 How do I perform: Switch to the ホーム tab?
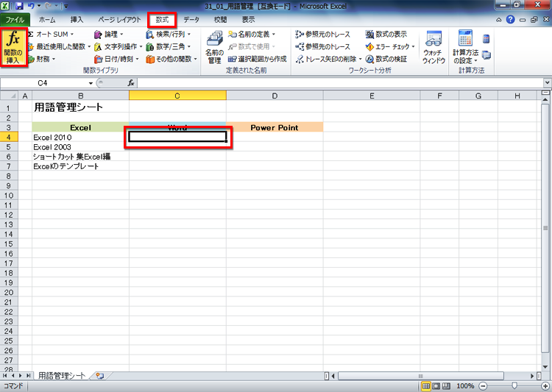click(x=47, y=20)
